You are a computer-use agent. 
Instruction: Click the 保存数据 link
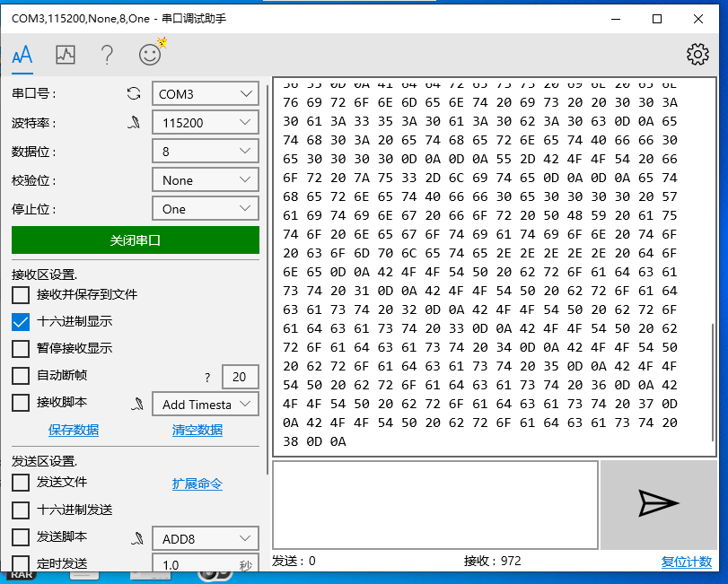(x=74, y=430)
